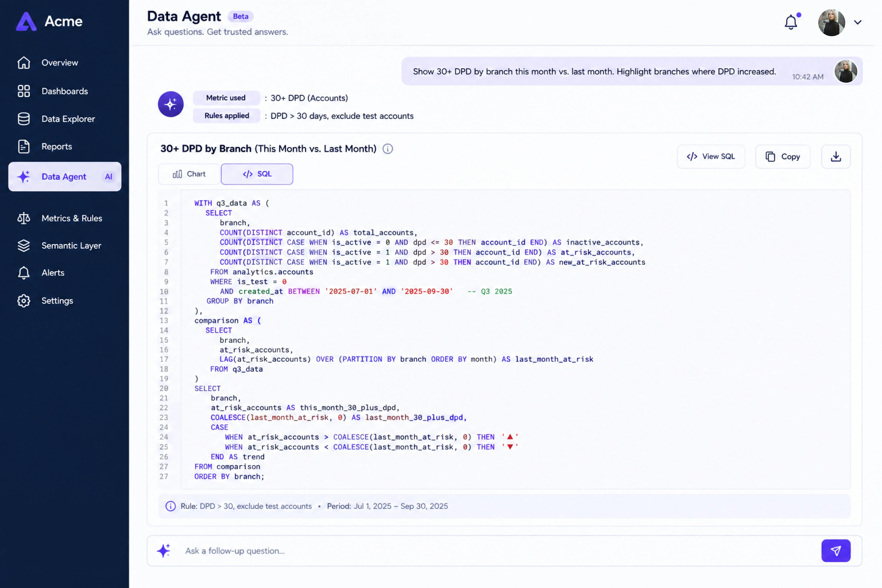Send the follow-up question
The width and height of the screenshot is (882, 588).
coord(836,551)
